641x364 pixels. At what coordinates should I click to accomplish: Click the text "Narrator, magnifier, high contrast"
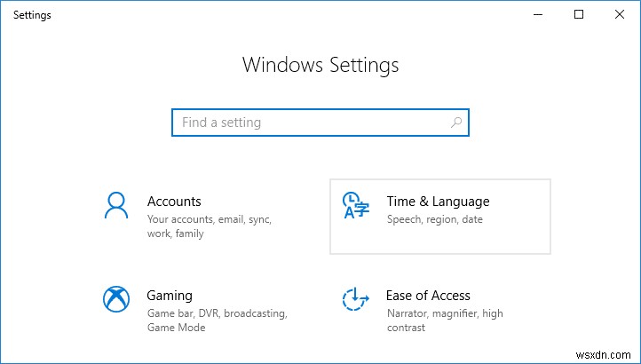tap(444, 313)
